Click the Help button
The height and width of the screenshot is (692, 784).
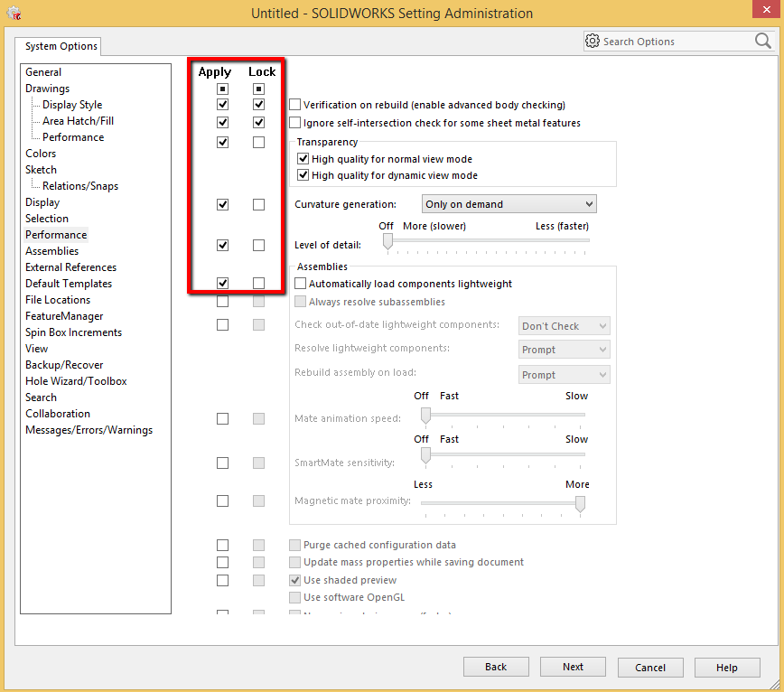click(727, 668)
